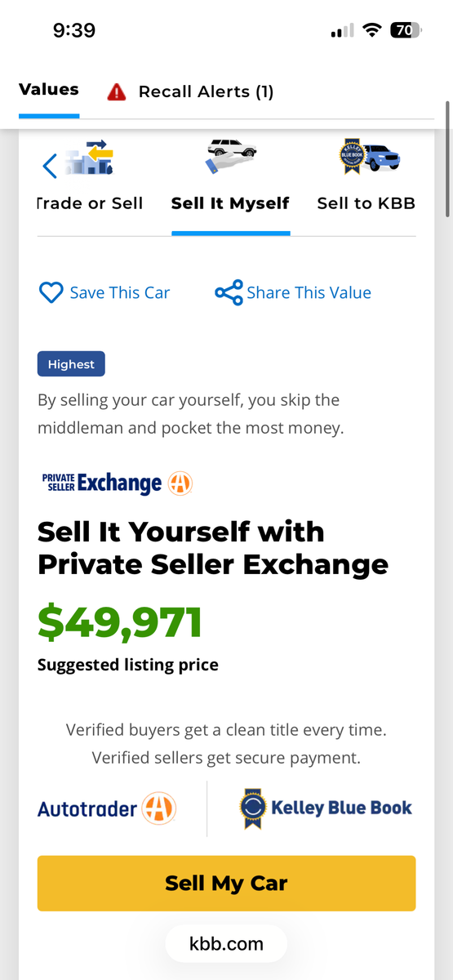Viewport: 453px width, 980px height.
Task: Click the yellow Sell My Car button
Action: coord(226,883)
